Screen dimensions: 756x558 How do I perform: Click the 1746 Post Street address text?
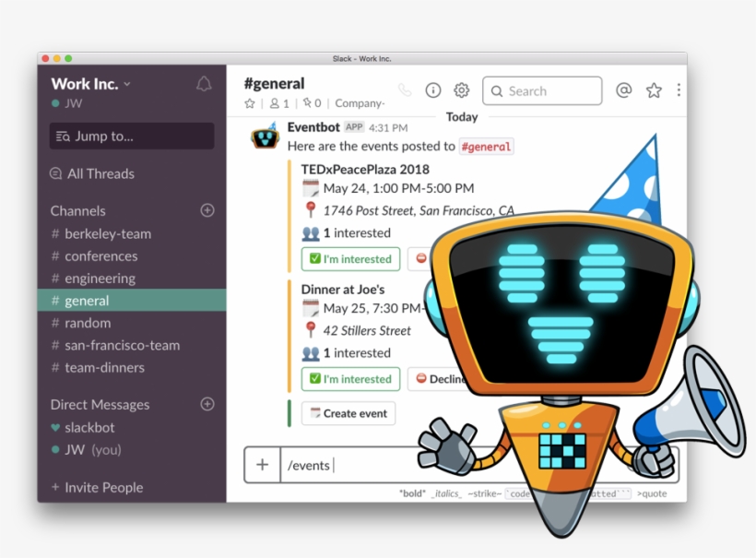point(419,211)
